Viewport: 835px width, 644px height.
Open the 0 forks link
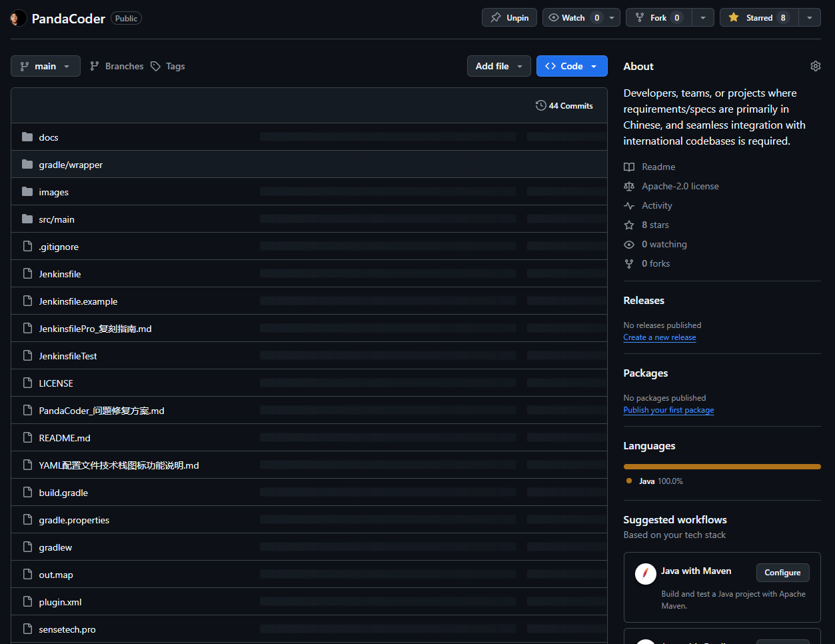(x=656, y=263)
